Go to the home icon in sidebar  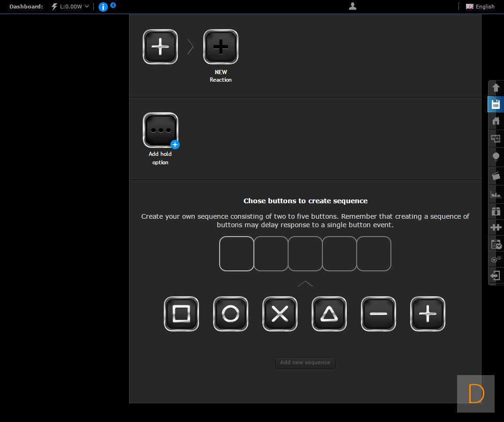(x=496, y=121)
